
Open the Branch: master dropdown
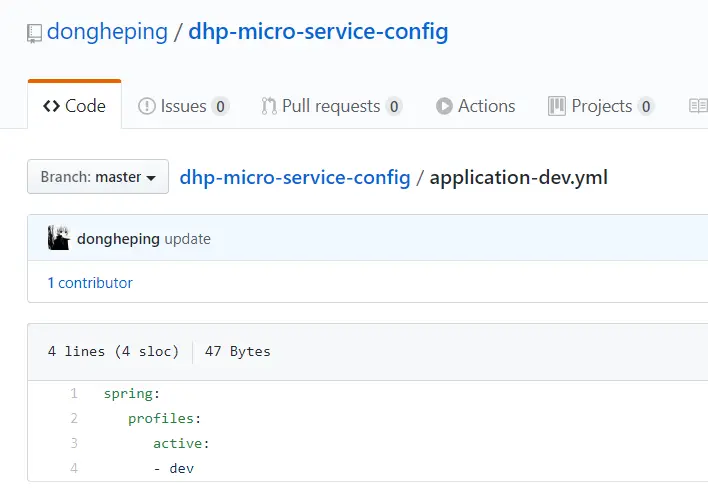click(x=98, y=177)
